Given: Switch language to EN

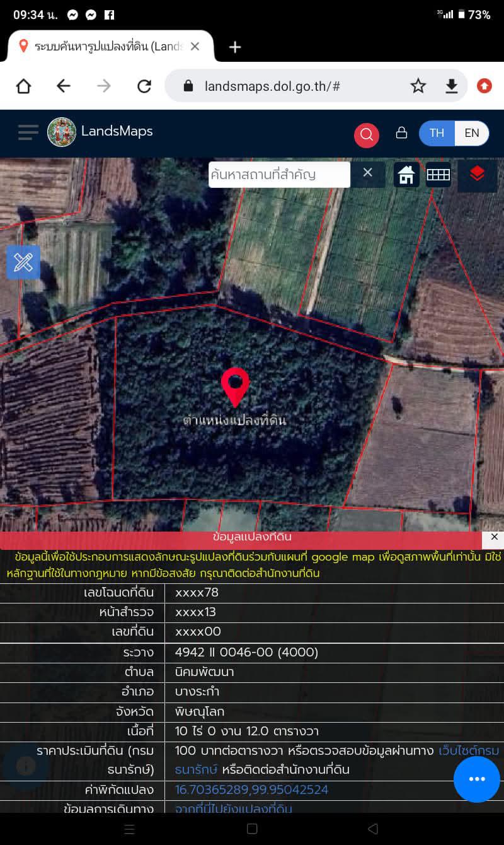Looking at the screenshot, I should (472, 133).
